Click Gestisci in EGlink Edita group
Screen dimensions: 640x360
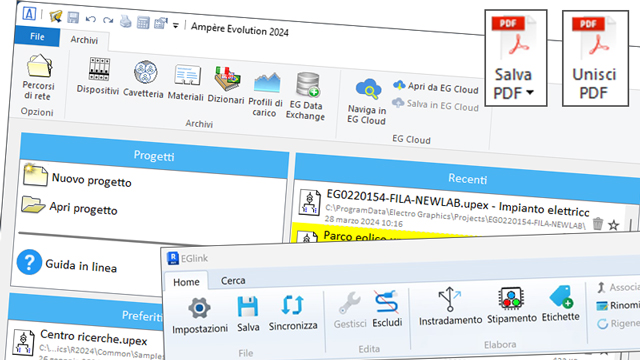click(x=350, y=311)
